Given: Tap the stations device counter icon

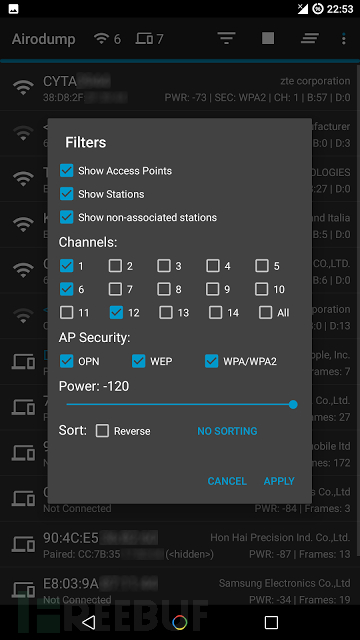Looking at the screenshot, I should 144,39.
